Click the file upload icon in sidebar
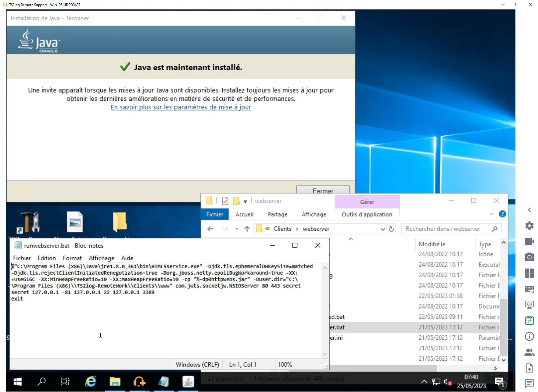This screenshot has width=538, height=392. pos(529,368)
